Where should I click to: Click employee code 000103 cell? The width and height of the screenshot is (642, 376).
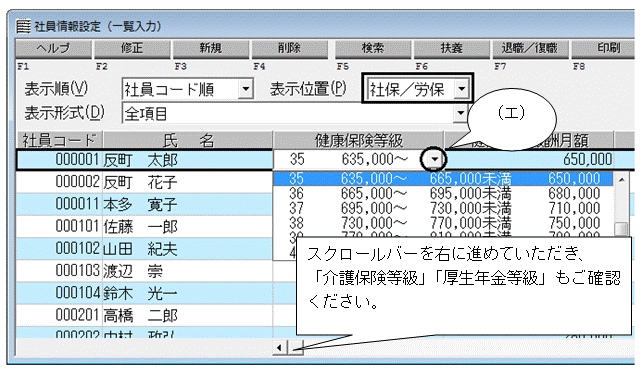pos(59,271)
